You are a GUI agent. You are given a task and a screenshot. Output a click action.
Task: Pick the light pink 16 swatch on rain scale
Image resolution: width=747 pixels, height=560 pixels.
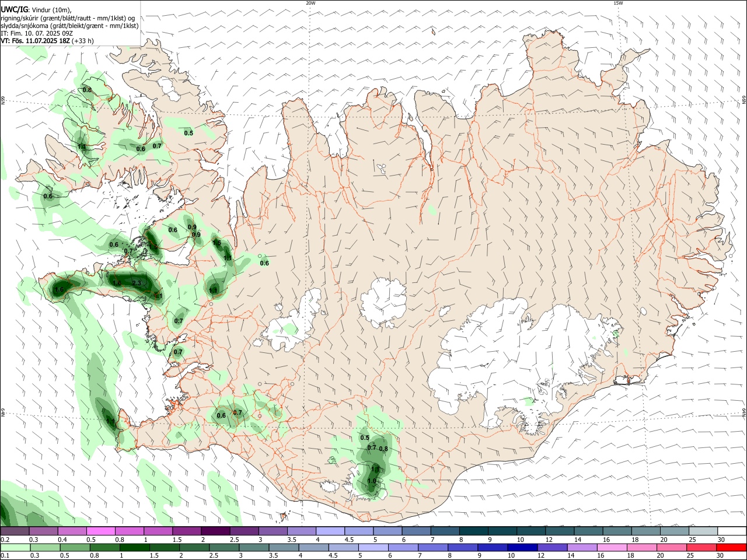click(612, 547)
